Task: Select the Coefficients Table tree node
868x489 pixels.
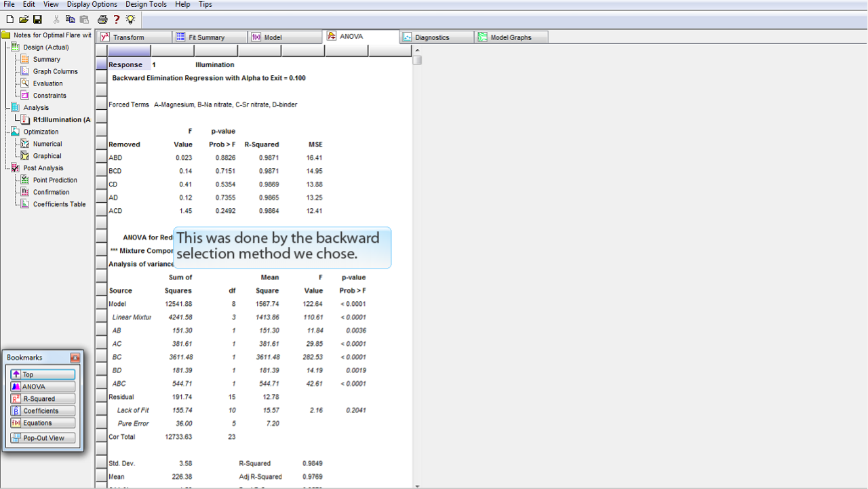Action: point(59,204)
